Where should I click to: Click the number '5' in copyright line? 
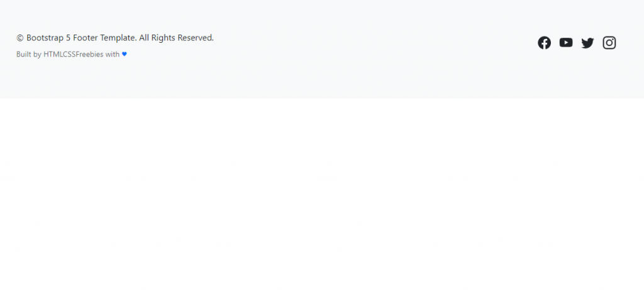pyautogui.click(x=69, y=38)
